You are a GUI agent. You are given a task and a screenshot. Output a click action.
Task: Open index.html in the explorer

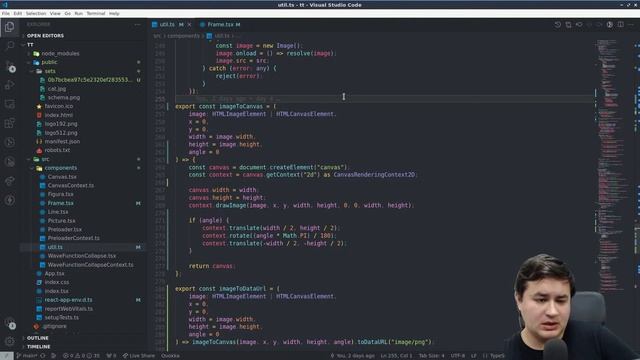[x=82, y=115]
